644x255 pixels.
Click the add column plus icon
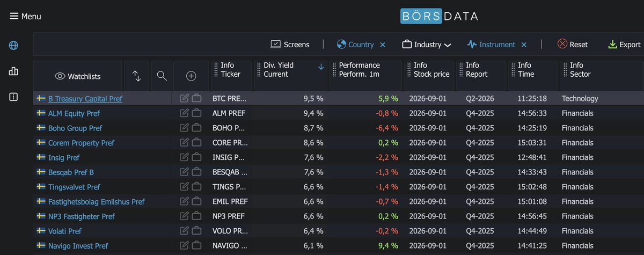click(191, 76)
